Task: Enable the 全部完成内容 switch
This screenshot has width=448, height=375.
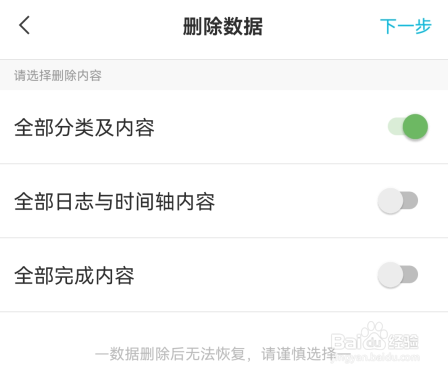Action: [398, 275]
